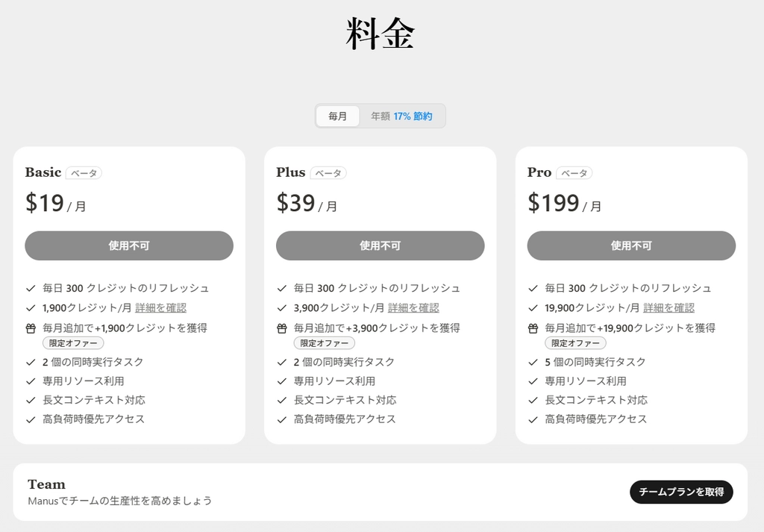Click the checkmark beside Basic's 高負荷時優先アクセス
The width and height of the screenshot is (764, 532).
(31, 419)
